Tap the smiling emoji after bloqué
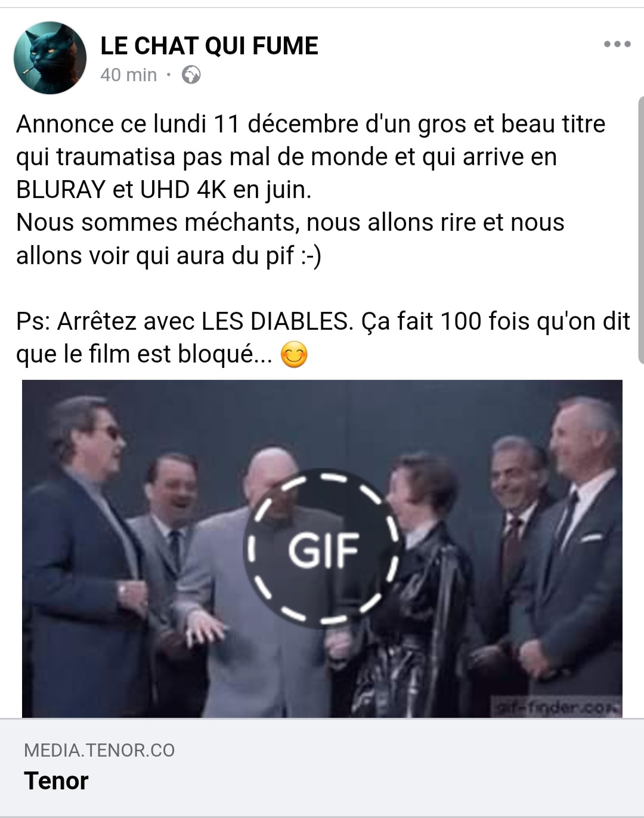 coord(294,355)
